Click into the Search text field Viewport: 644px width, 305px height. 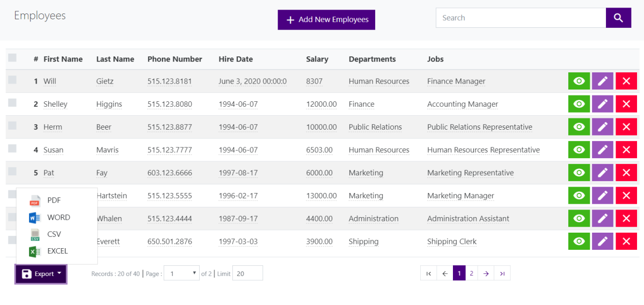pyautogui.click(x=520, y=18)
